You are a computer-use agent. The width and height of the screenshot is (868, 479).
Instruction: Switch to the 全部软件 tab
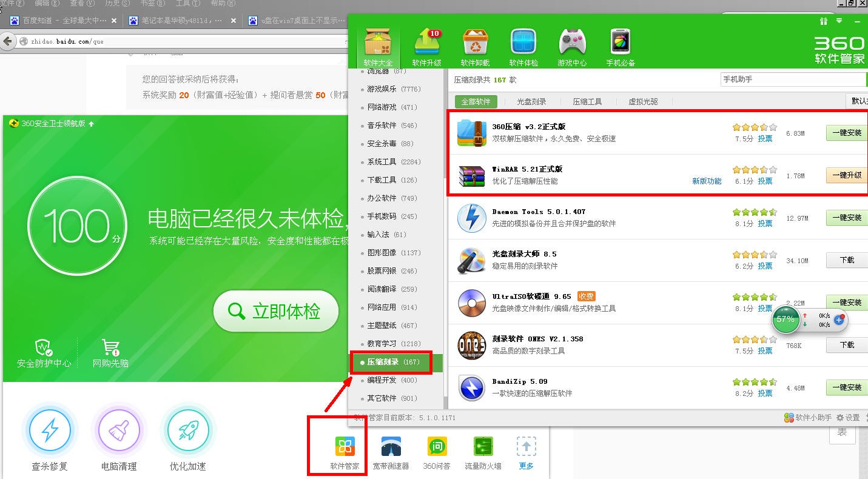[476, 101]
